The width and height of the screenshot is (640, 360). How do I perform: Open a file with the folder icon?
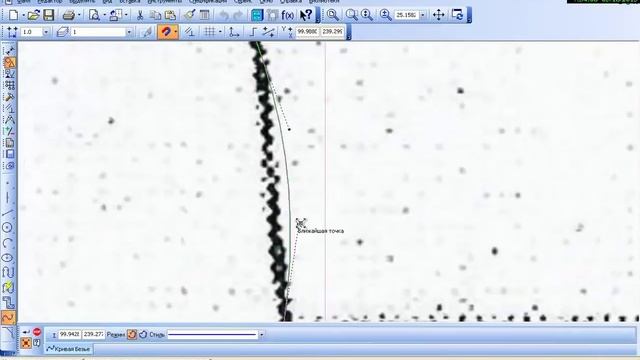33,16
